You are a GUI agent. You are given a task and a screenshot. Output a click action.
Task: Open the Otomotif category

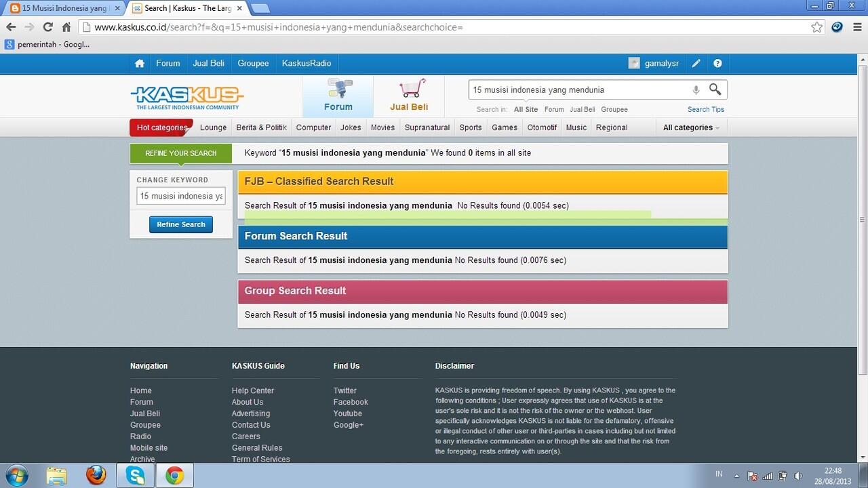tap(542, 127)
